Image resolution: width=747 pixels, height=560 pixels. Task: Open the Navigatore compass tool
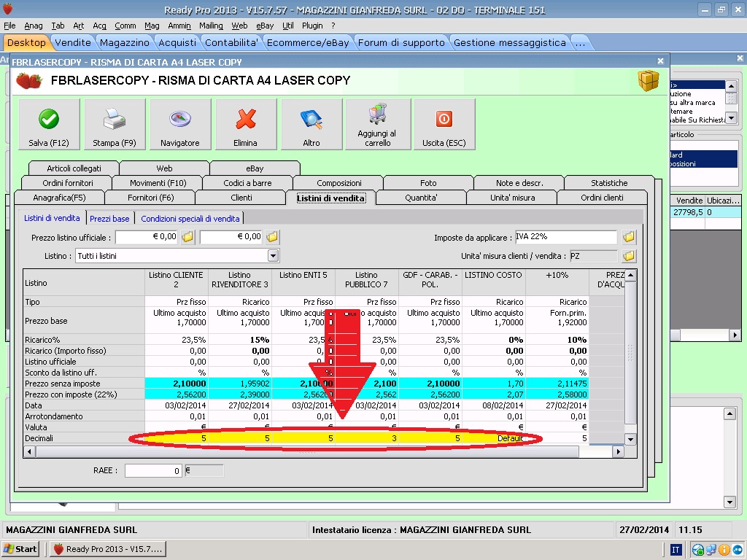tap(180, 124)
